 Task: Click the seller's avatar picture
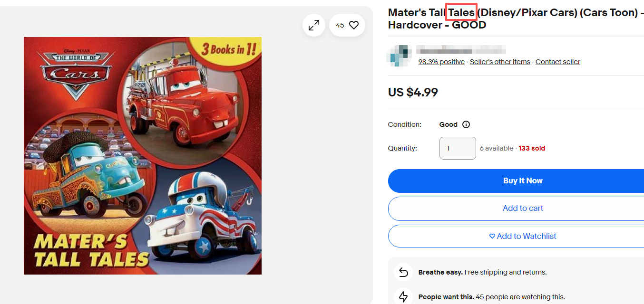[x=400, y=55]
